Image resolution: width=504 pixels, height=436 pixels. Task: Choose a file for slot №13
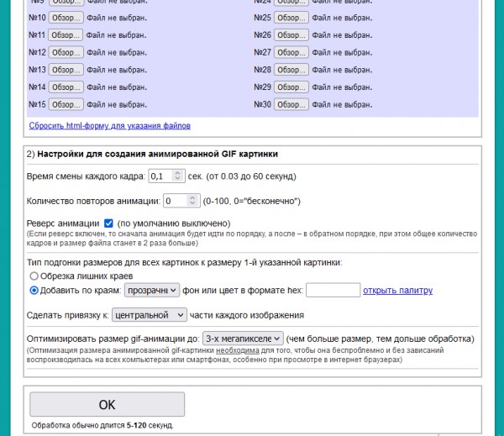(66, 70)
